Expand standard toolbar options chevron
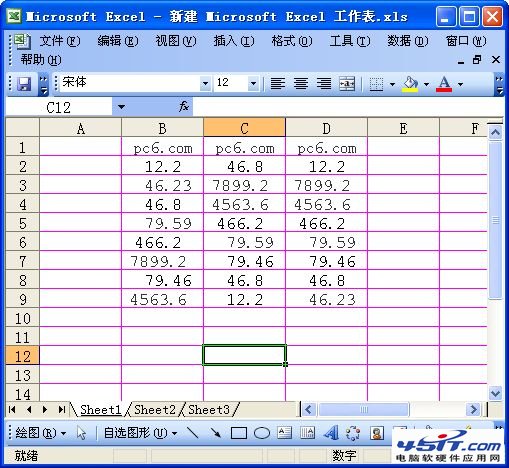The image size is (509, 468). coord(43,85)
